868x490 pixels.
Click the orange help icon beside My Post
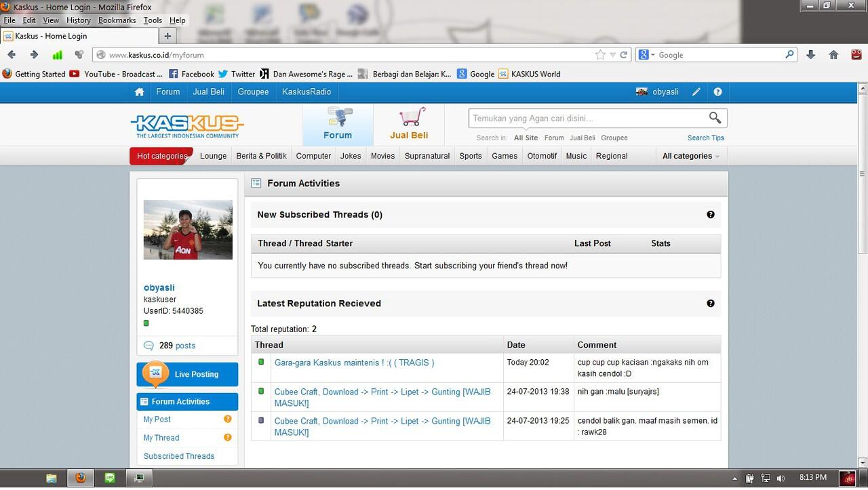point(228,420)
